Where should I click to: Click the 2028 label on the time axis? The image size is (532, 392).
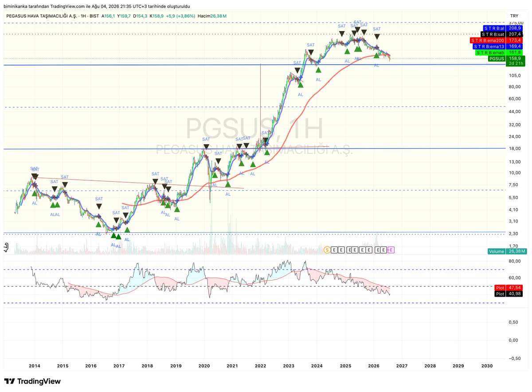point(430,366)
